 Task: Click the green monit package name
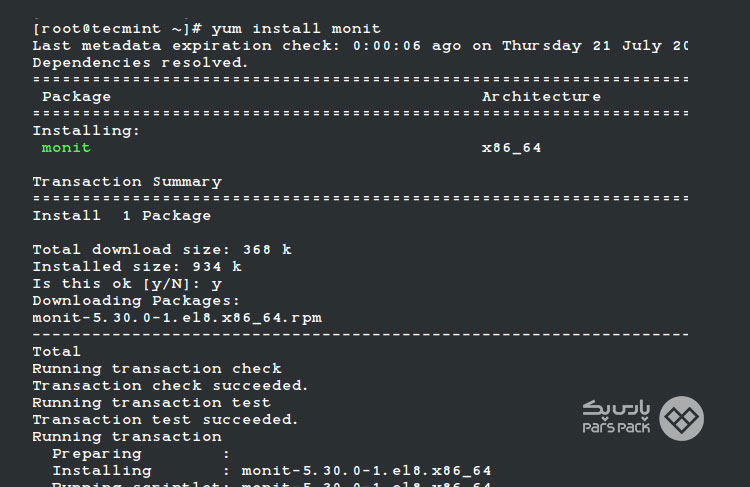pos(66,148)
